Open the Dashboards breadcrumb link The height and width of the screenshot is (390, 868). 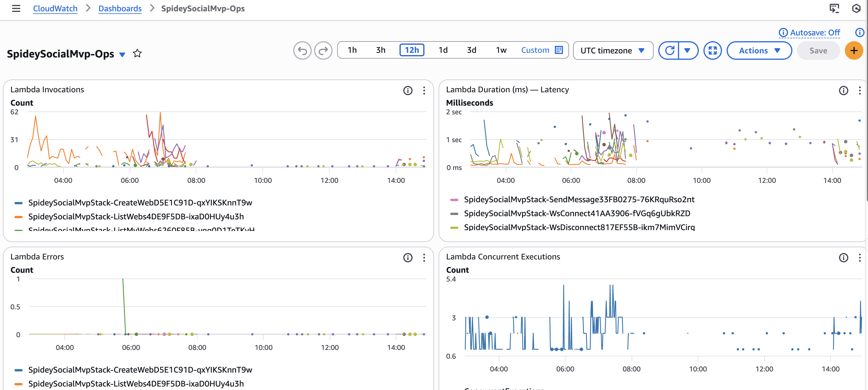click(x=120, y=8)
